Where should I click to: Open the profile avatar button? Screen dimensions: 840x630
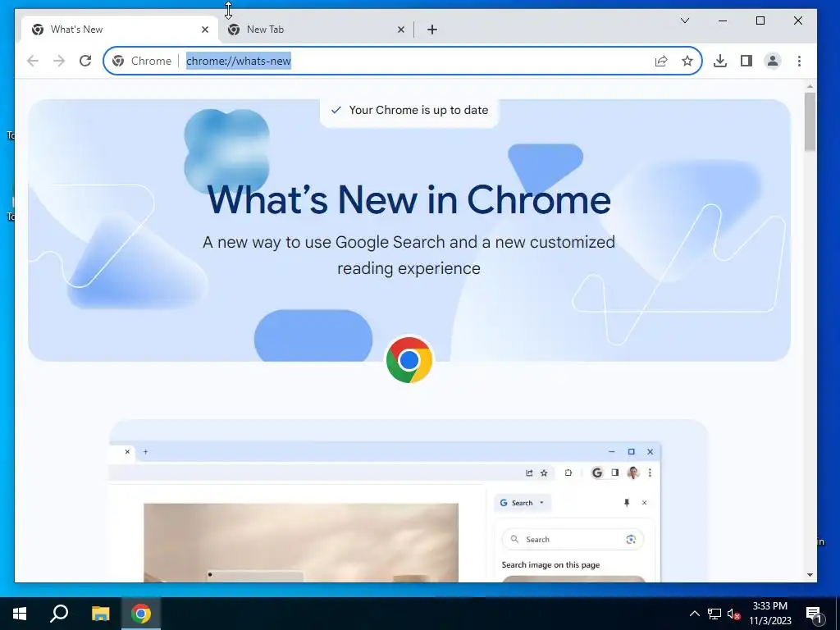(x=773, y=61)
